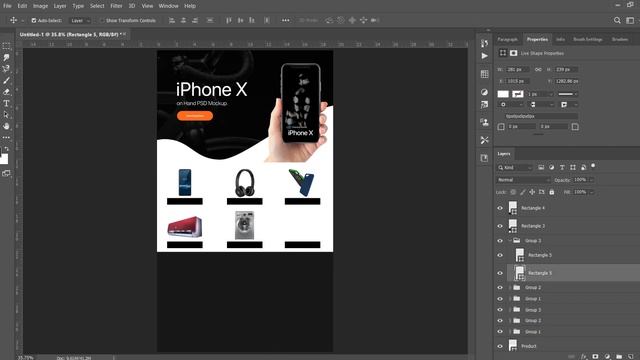Select the Horizontal Type tool

6,103
